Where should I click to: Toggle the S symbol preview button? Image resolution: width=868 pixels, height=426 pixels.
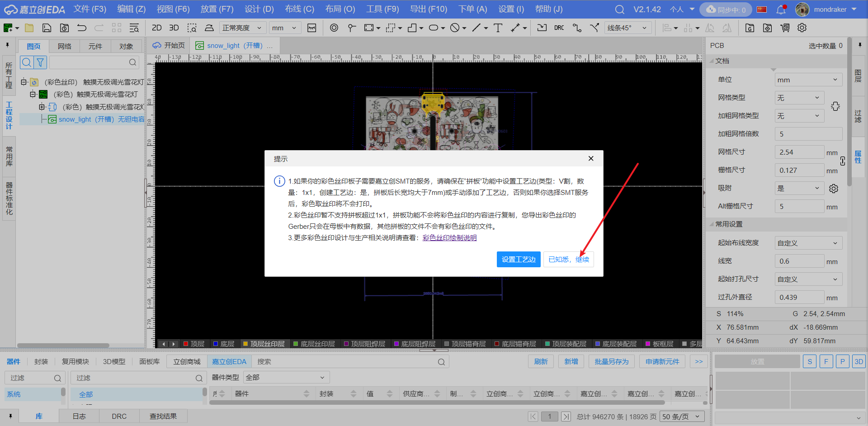(x=810, y=361)
